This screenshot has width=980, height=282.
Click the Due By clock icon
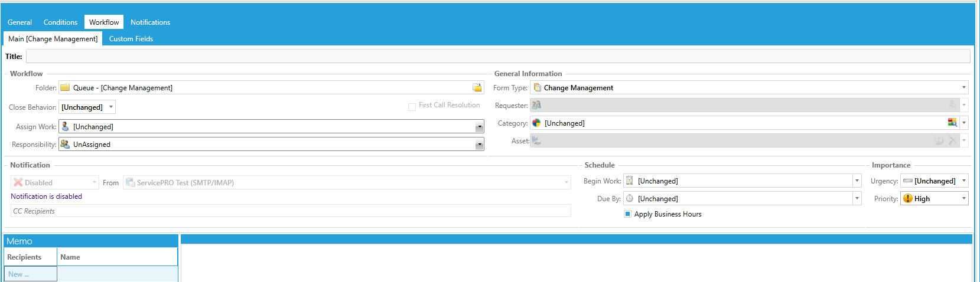630,198
